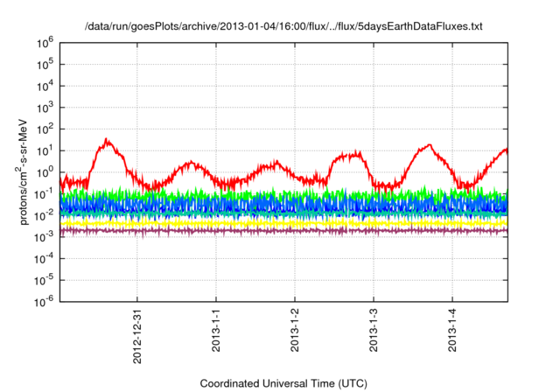Screen dimensions: 560x392
Task: Click the yellow flux line above the purple line
Action: click(283, 223)
